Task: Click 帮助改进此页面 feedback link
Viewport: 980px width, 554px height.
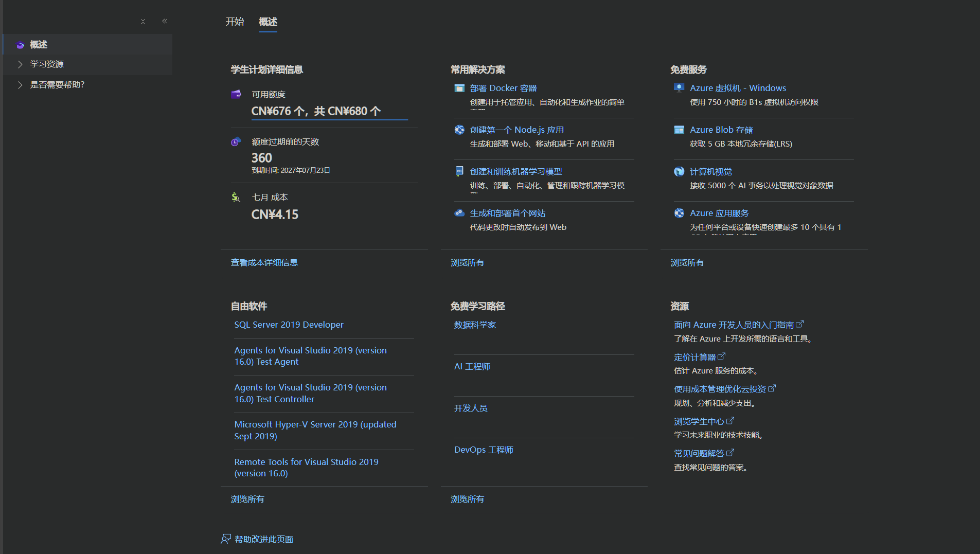Action: point(264,539)
